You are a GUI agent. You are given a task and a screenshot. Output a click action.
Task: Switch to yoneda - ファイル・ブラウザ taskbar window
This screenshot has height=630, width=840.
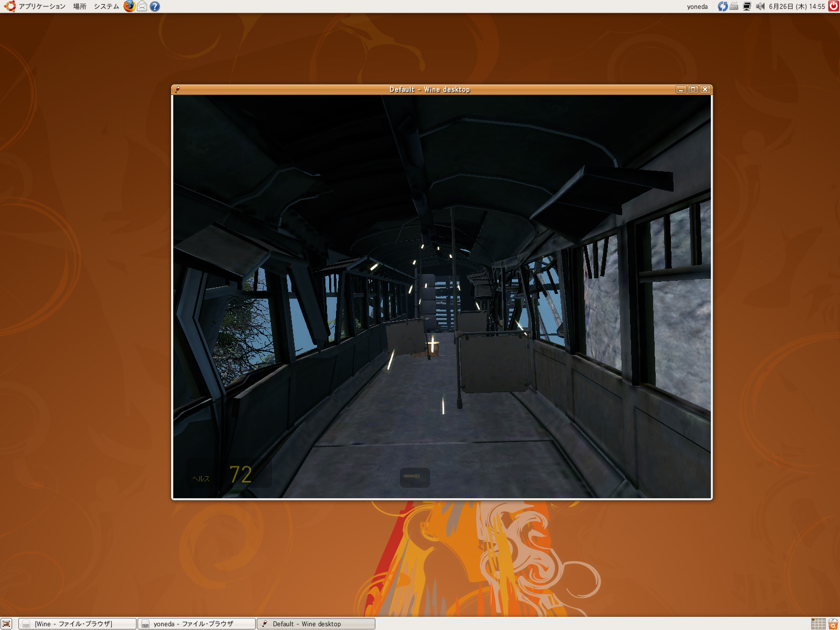click(196, 624)
